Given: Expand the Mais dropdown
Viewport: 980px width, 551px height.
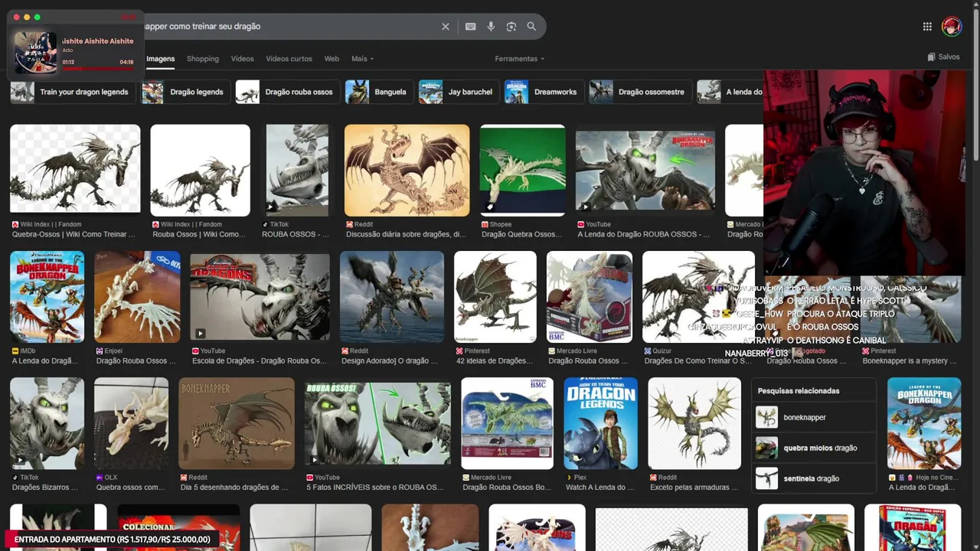Looking at the screenshot, I should [x=362, y=59].
